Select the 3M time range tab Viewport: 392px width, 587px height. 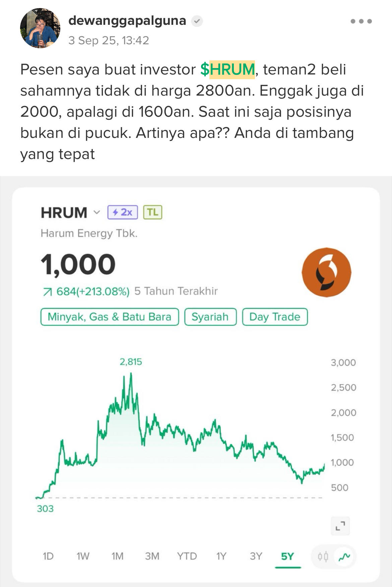(152, 556)
